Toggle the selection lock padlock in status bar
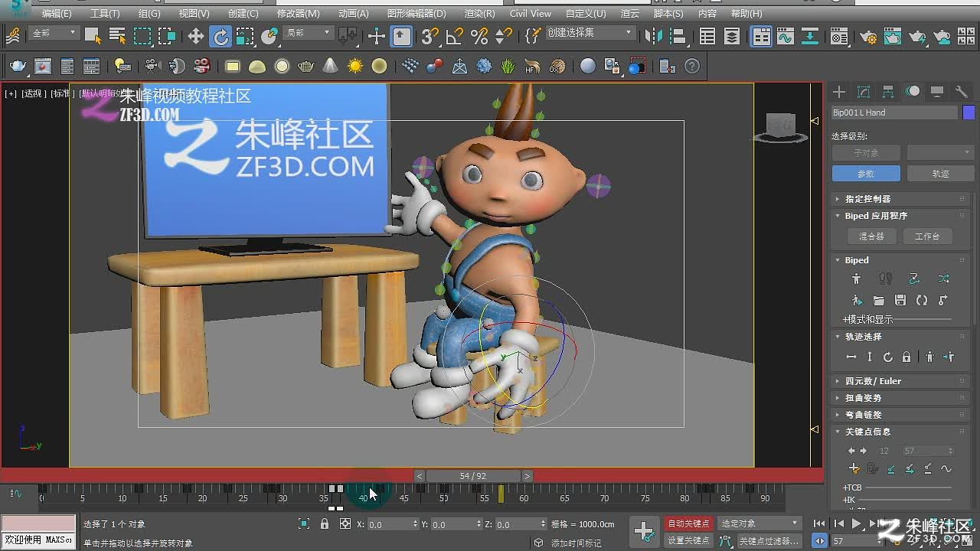Viewport: 980px width, 551px height. click(x=325, y=524)
